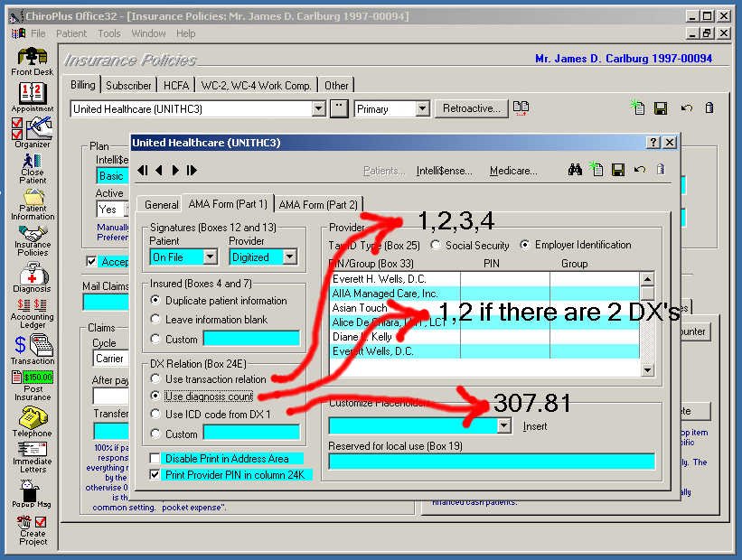Click DX Relation Custom cyan text field
Image resolution: width=742 pixels, height=560 pixels.
pyautogui.click(x=252, y=433)
